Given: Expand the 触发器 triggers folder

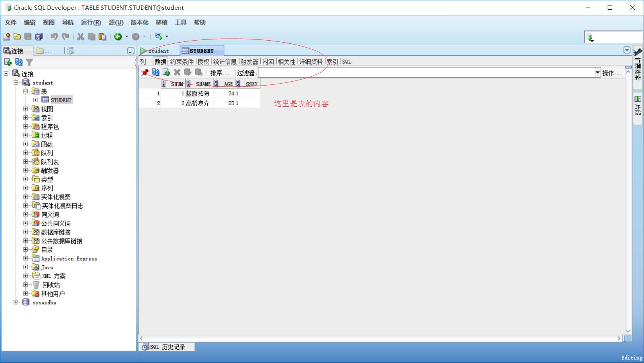Looking at the screenshot, I should point(25,170).
